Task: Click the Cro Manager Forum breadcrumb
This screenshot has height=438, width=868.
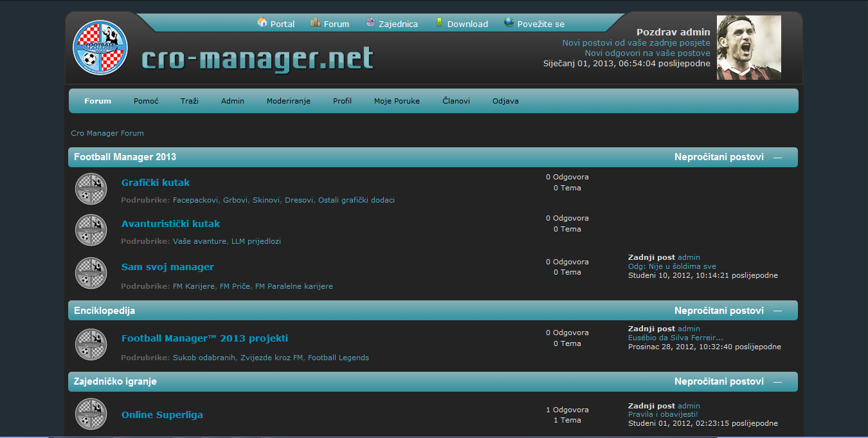Action: tap(107, 133)
